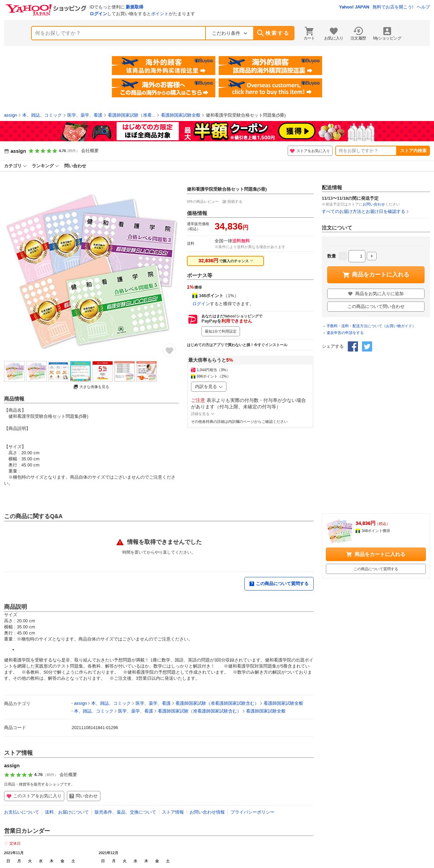Focus main search field 何をお探しですか
Screen dimensions: 434x868
pyautogui.click(x=118, y=33)
